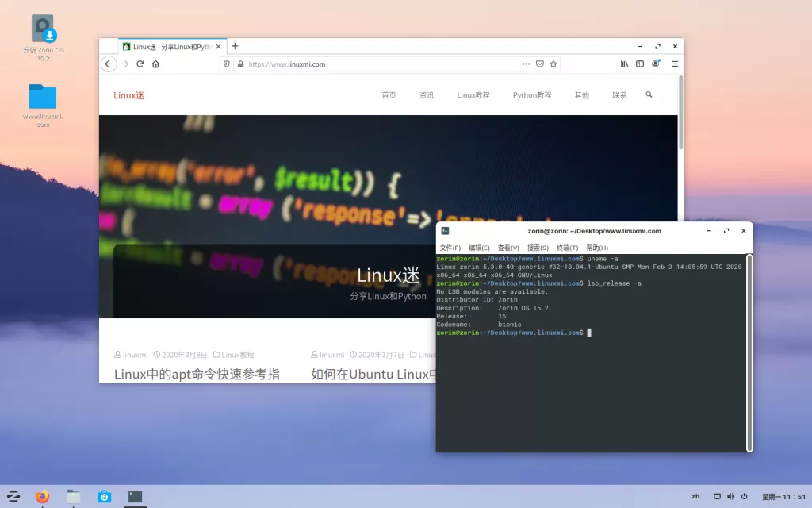Launch Firefox from the taskbar

pos(43,496)
